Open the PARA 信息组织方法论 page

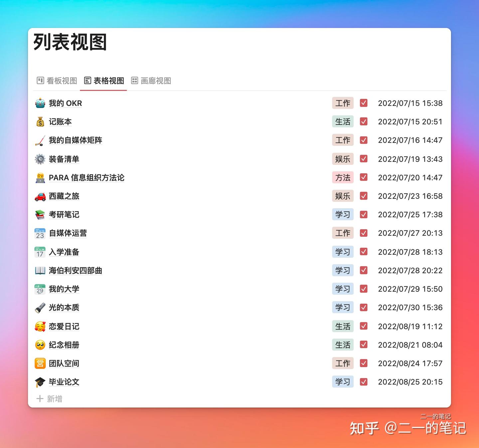pyautogui.click(x=86, y=178)
